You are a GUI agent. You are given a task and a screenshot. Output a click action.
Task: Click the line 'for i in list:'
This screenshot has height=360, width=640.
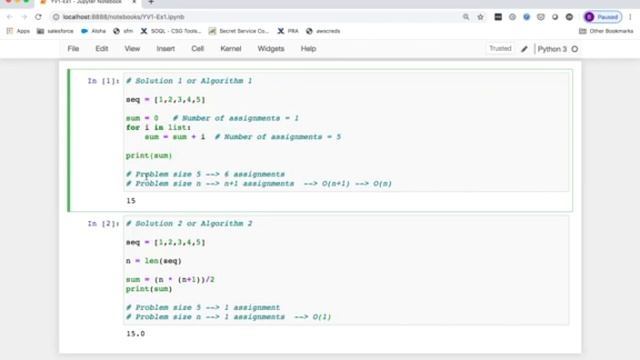click(x=158, y=127)
